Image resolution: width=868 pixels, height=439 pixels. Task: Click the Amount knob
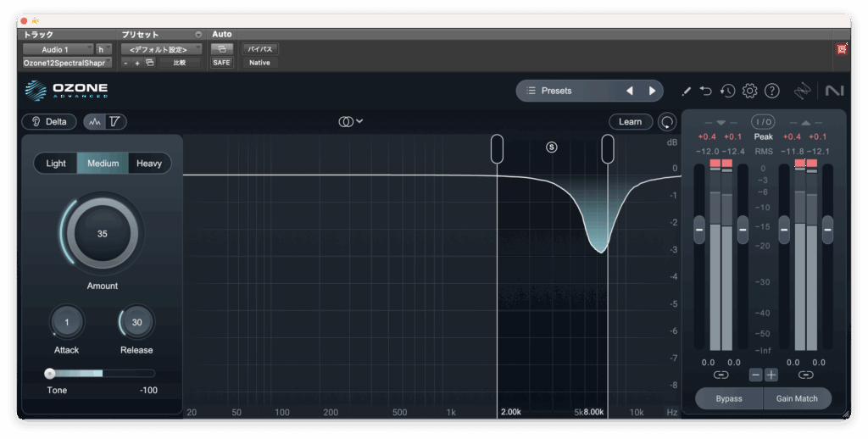pyautogui.click(x=102, y=234)
